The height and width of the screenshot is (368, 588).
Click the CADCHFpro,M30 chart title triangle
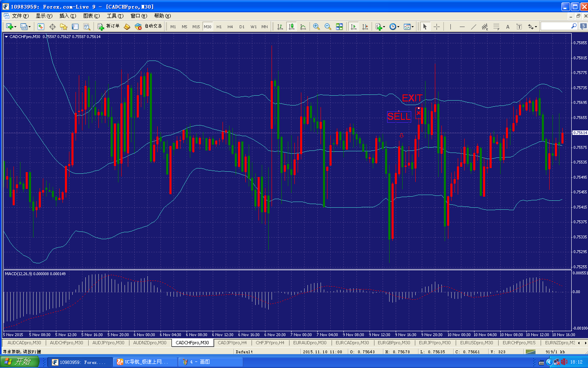7,37
